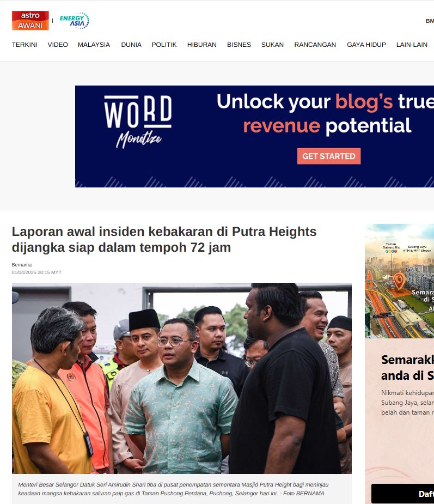434x504 pixels.
Task: Click the Bernama author link
Action: tap(22, 265)
